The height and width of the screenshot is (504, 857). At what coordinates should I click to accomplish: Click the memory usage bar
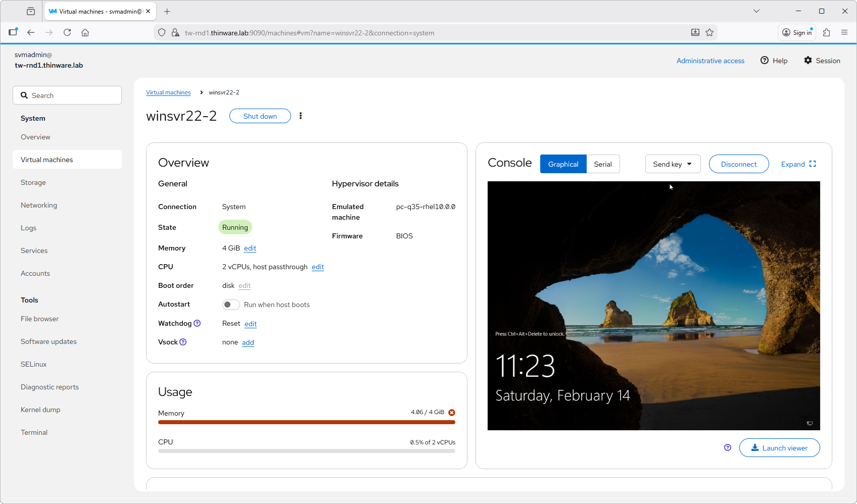pos(307,422)
